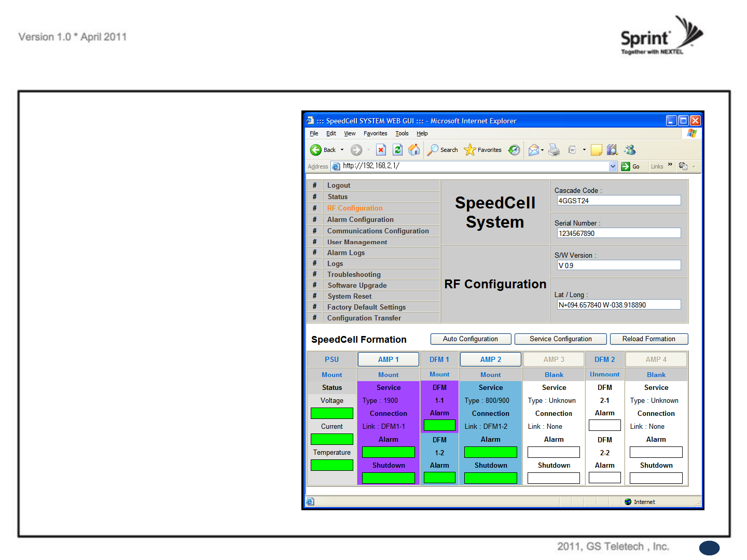This screenshot has height=560, width=747.
Task: Click the Auto Configuration button
Action: tap(471, 339)
